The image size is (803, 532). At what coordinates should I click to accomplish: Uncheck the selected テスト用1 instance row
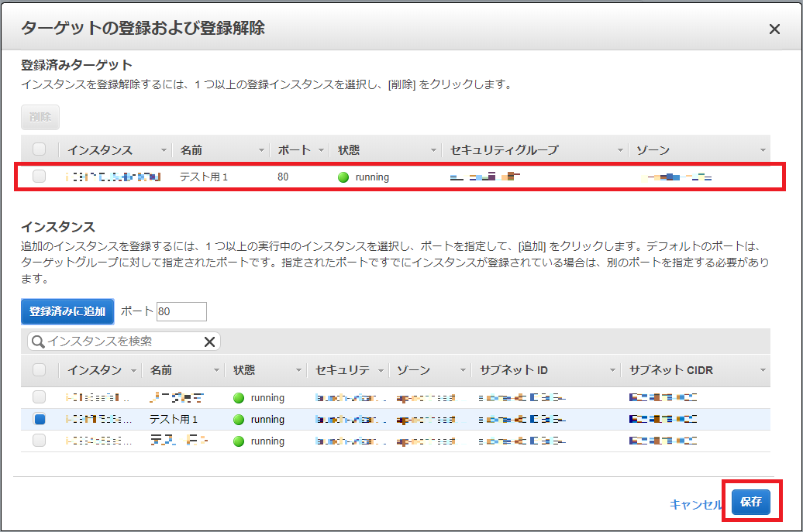tap(40, 420)
